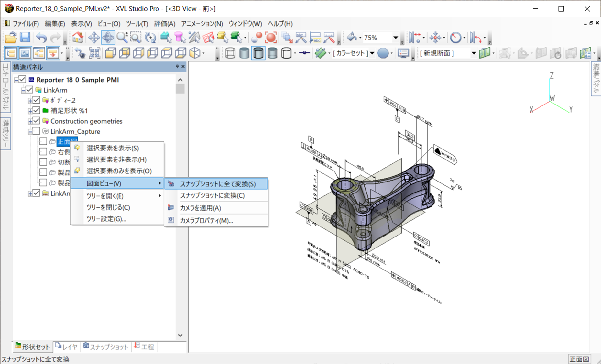601x364 pixels.
Task: Toggle the 正面図 capture checkbox
Action: coord(43,141)
